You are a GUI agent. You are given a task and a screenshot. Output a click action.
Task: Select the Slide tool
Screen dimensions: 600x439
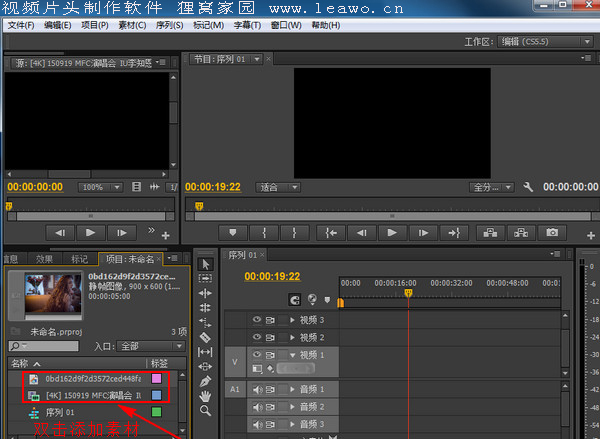pyautogui.click(x=205, y=367)
